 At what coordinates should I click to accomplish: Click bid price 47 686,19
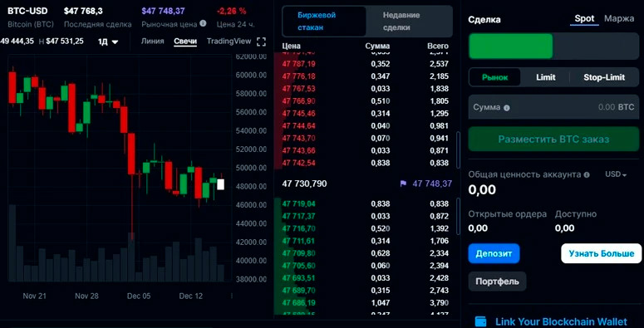click(298, 302)
